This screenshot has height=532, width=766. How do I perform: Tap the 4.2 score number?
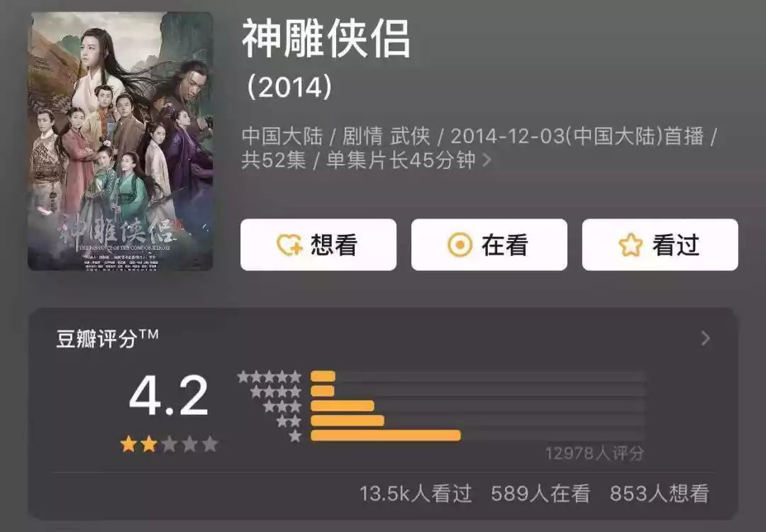[x=169, y=396]
